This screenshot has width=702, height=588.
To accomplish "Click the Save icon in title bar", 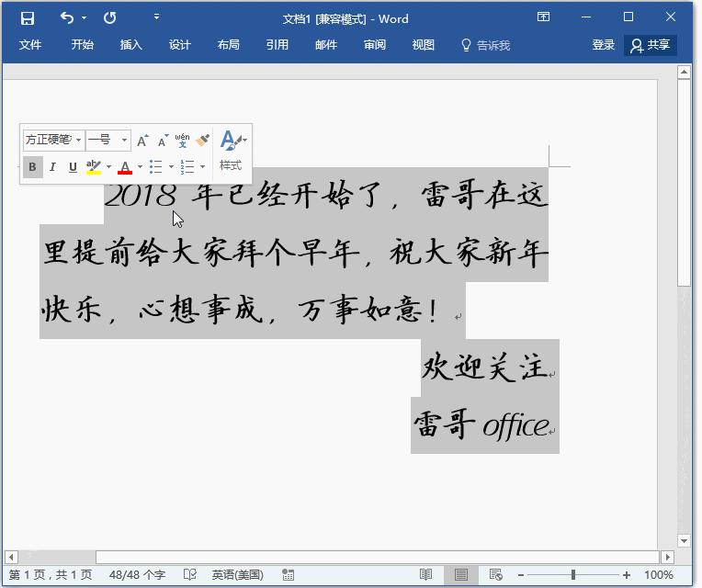I will coord(28,18).
